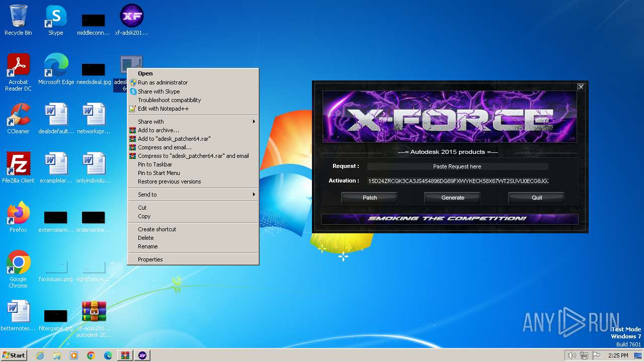
Task: Select the xf-adsk201 X-Force desktop icon
Action: (x=131, y=20)
